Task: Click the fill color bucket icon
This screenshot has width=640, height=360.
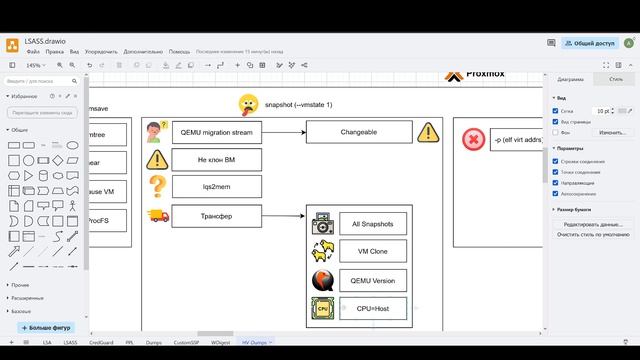Action: coord(166,65)
